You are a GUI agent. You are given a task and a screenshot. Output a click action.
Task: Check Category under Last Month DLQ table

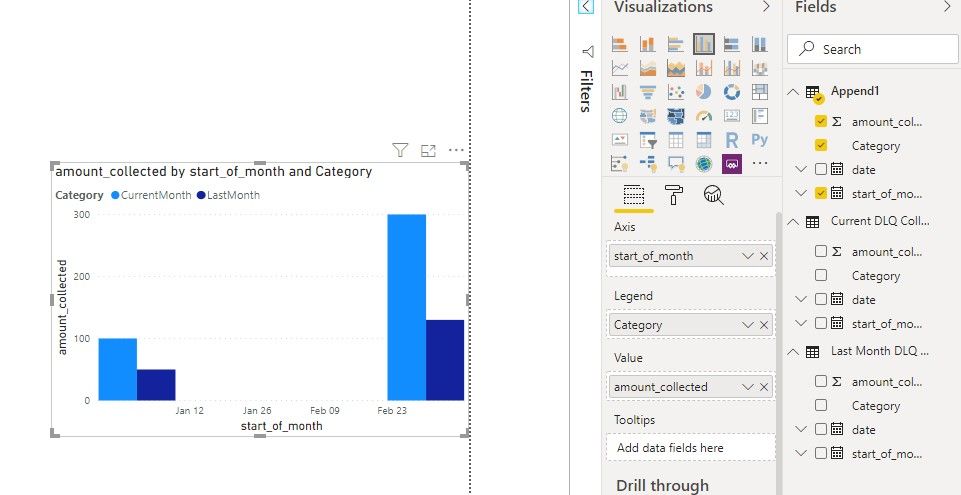coord(821,405)
